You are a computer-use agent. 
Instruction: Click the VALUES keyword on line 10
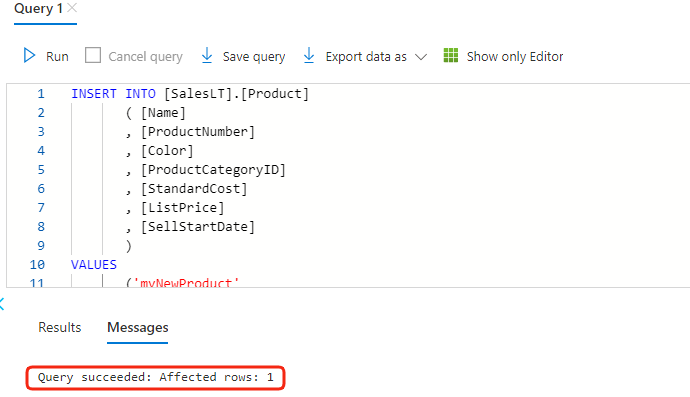[94, 265]
